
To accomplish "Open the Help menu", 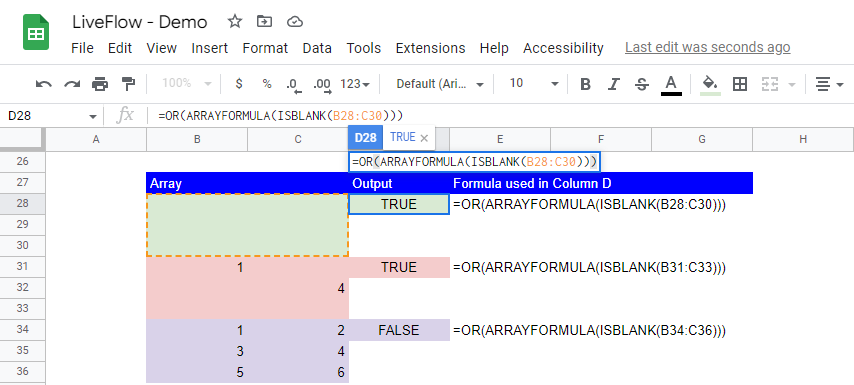I will tap(494, 48).
